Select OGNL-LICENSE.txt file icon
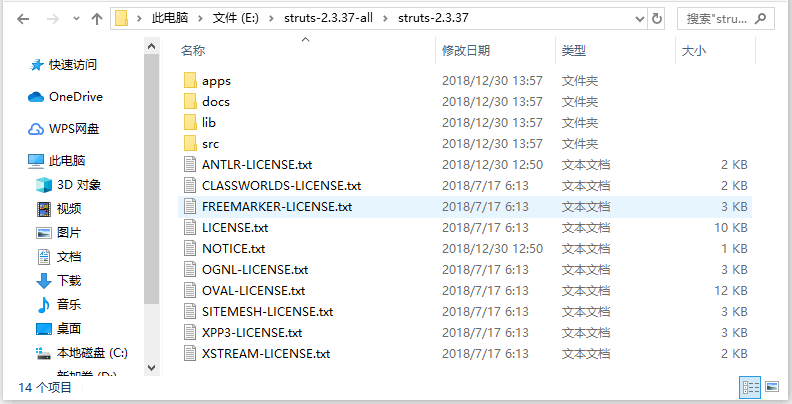Viewport: 792px width, 404px height. pyautogui.click(x=190, y=270)
